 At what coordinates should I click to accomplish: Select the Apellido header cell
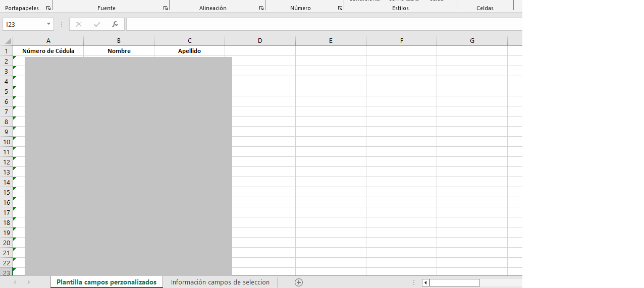tap(190, 51)
